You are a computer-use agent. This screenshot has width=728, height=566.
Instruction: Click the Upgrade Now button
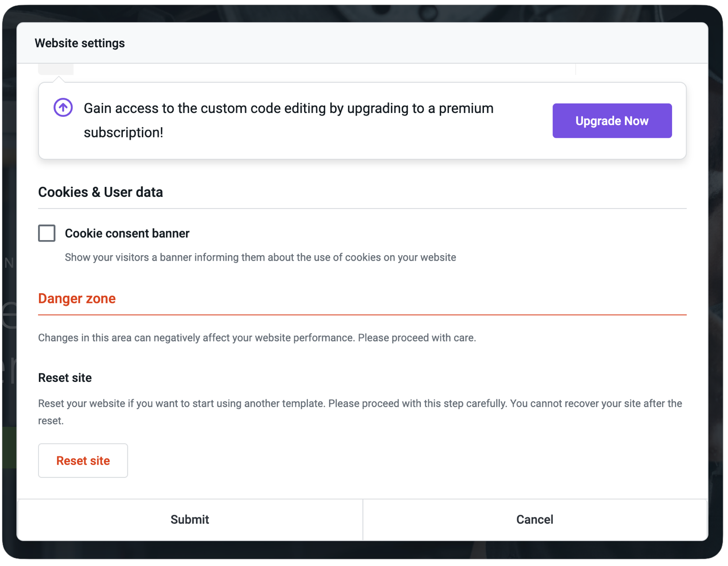click(612, 121)
